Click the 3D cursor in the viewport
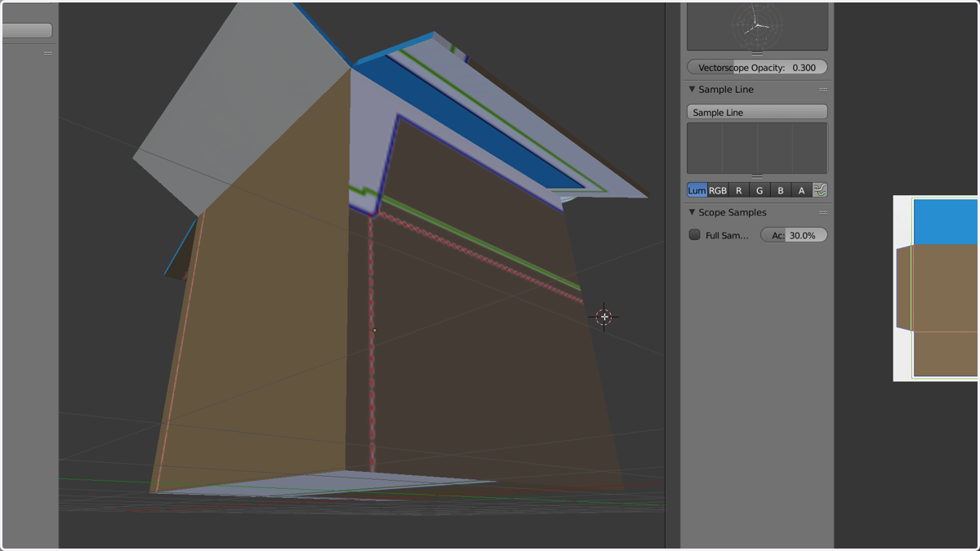Image resolution: width=980 pixels, height=551 pixels. tap(604, 317)
